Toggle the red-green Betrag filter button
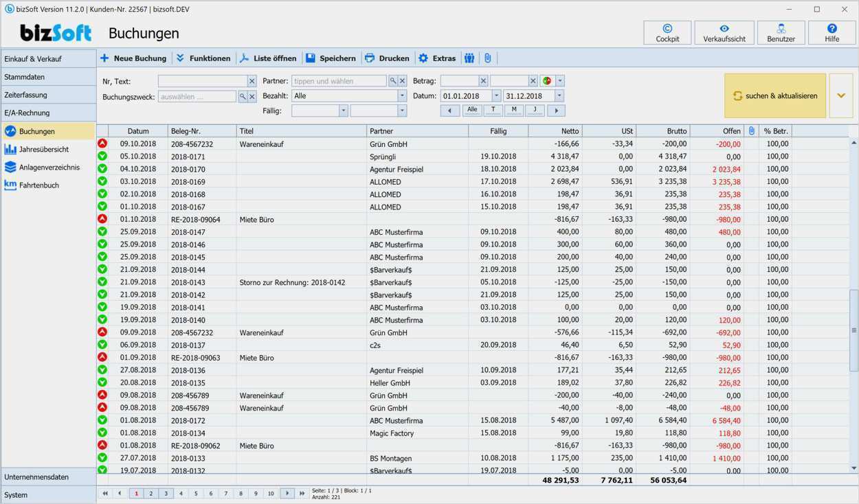The width and height of the screenshot is (859, 504). tap(547, 81)
